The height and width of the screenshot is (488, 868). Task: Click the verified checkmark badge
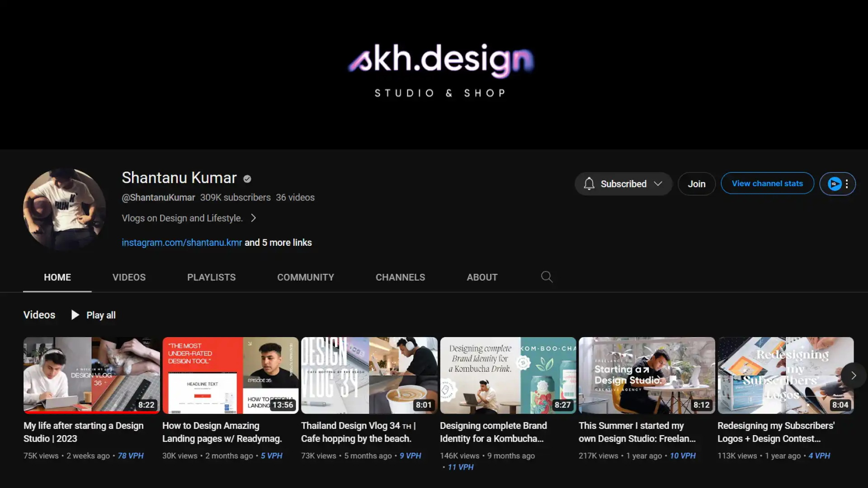click(x=247, y=179)
